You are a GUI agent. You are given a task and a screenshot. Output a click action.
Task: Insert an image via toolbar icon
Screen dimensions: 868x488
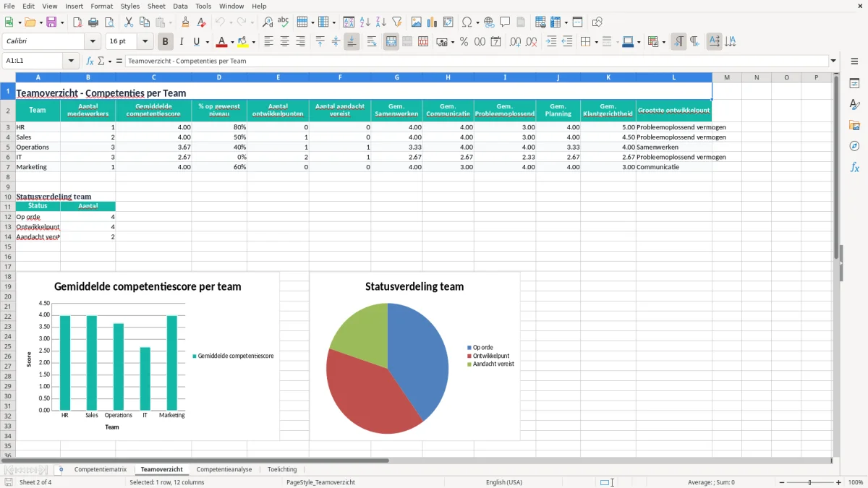point(417,22)
